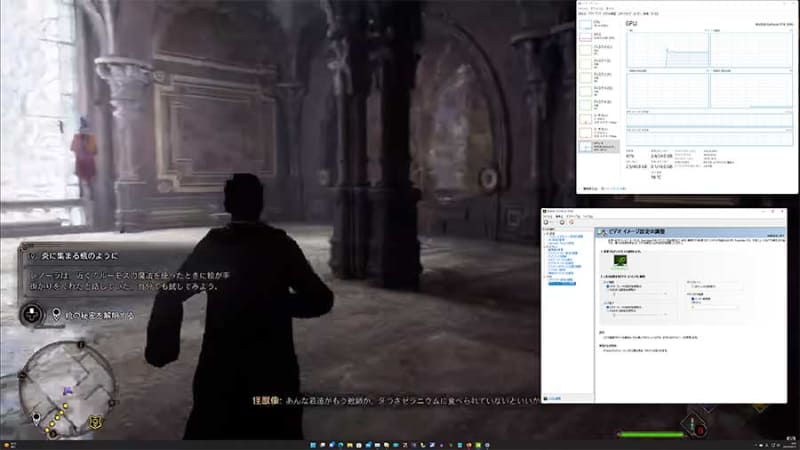Select the Memory entry in Task Manager

pyautogui.click(x=598, y=36)
